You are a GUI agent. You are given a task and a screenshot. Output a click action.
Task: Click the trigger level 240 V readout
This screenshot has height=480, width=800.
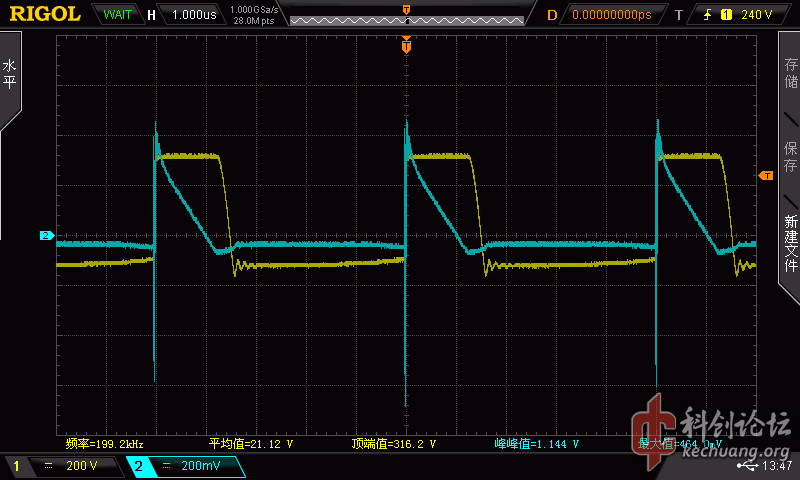click(756, 15)
